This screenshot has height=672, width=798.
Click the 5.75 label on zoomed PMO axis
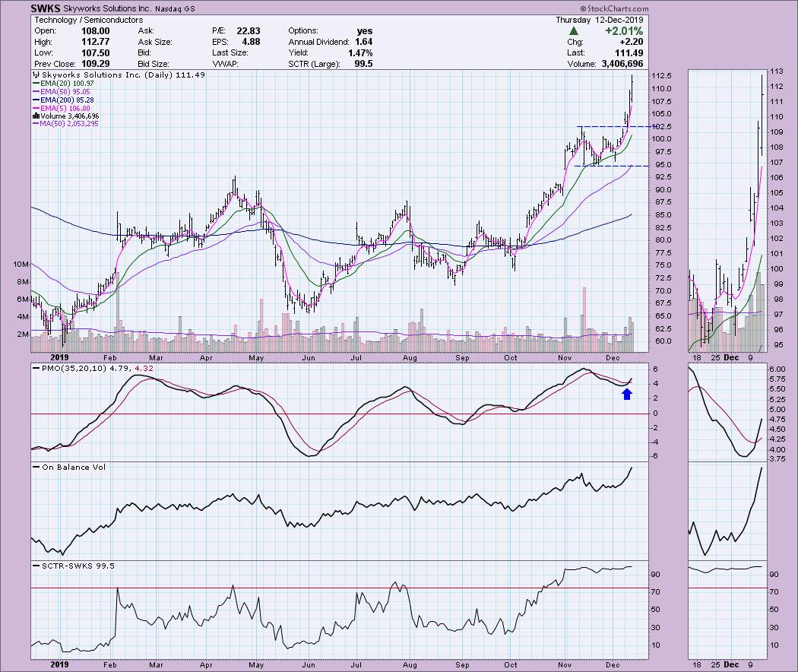777,379
